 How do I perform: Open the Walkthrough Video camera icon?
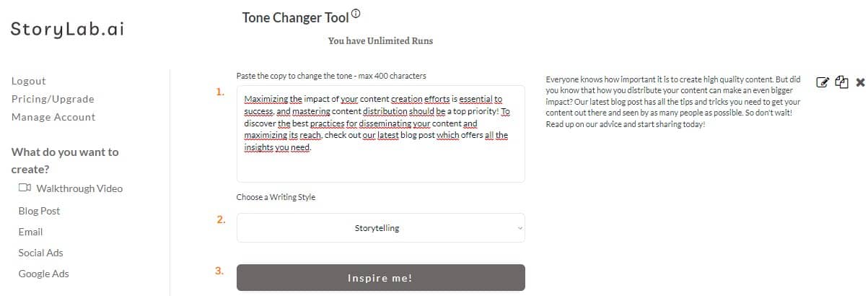(x=25, y=188)
